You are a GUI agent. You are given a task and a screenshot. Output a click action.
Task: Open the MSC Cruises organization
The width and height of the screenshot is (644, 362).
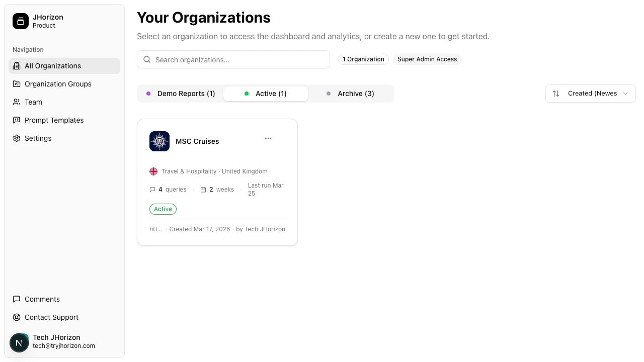pyautogui.click(x=197, y=141)
